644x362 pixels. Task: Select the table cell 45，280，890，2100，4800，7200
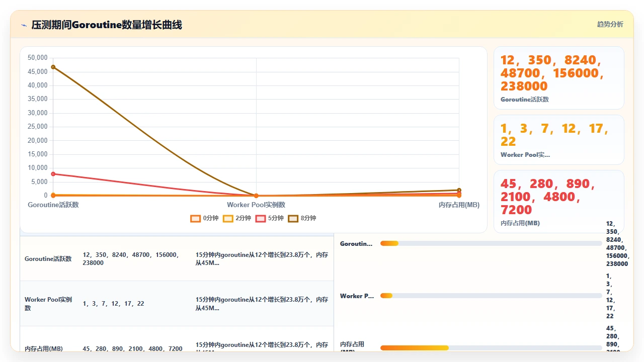(x=134, y=339)
